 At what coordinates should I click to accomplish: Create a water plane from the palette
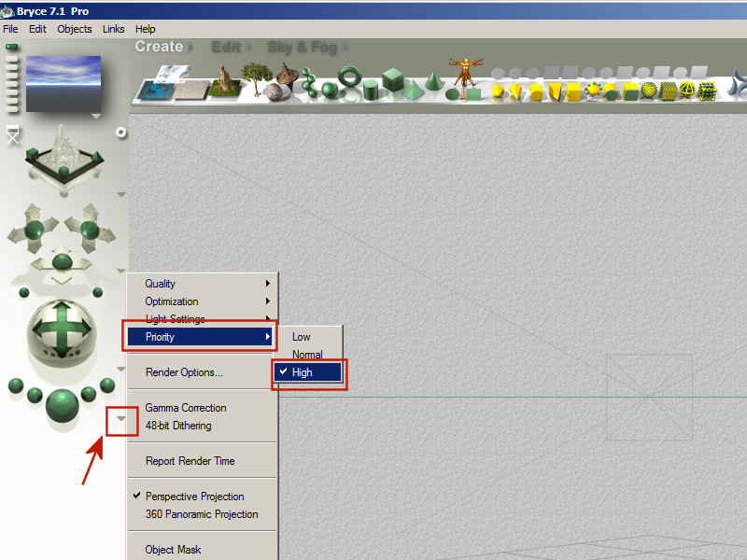click(156, 91)
